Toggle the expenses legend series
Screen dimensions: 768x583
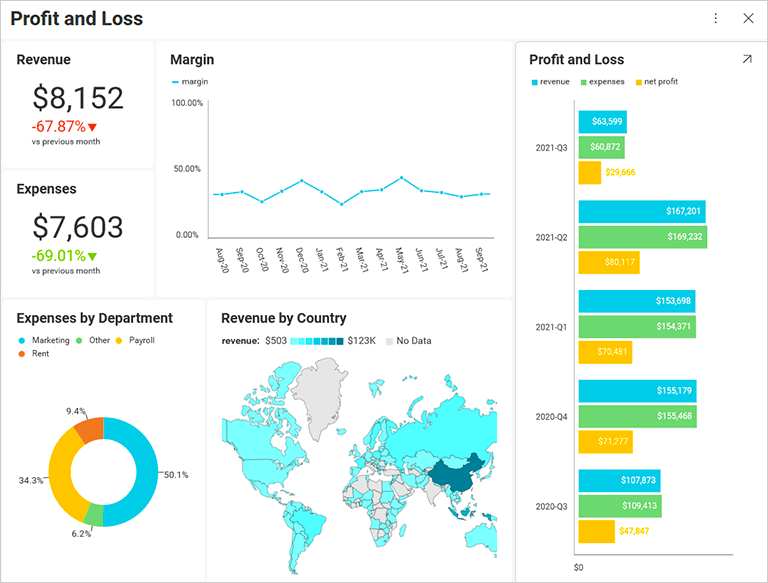click(x=601, y=82)
